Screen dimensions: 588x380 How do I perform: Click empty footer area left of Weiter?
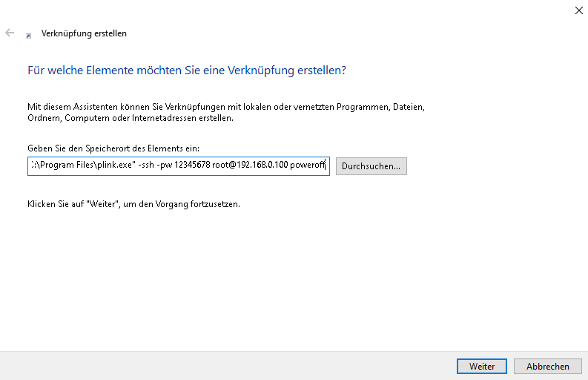[222, 367]
